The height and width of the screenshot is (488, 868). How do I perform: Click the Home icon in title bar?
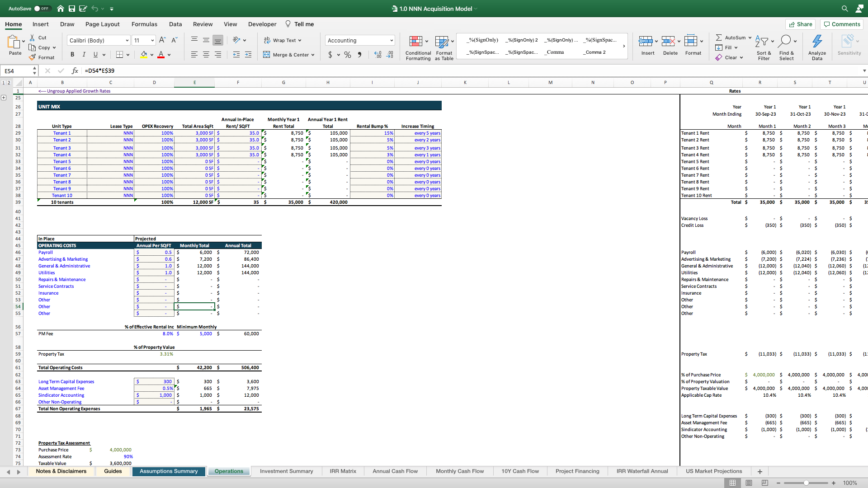[61, 9]
